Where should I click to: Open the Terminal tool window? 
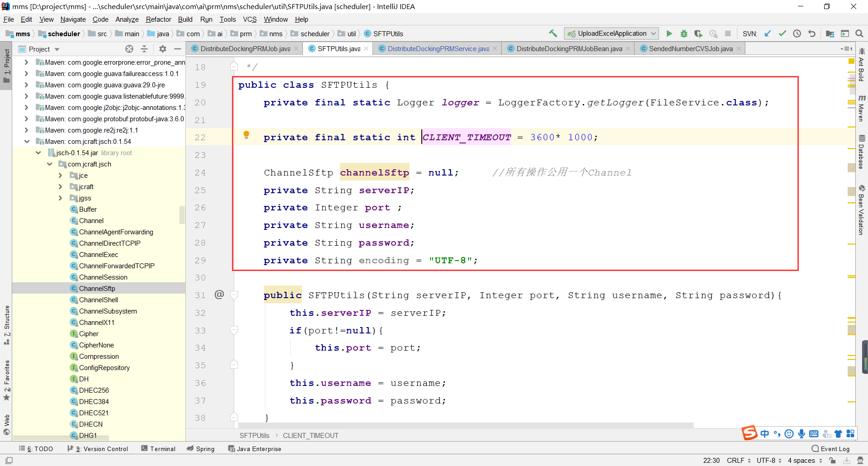coord(158,449)
